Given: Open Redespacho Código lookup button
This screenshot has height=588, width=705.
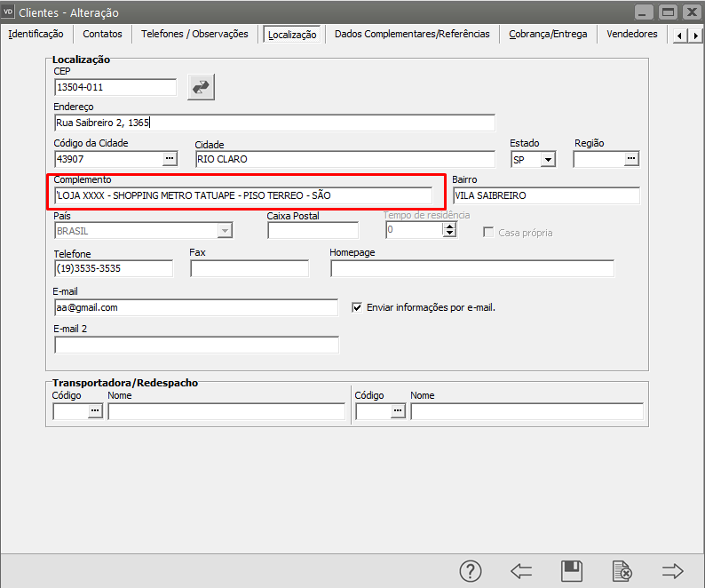Looking at the screenshot, I should coord(397,411).
